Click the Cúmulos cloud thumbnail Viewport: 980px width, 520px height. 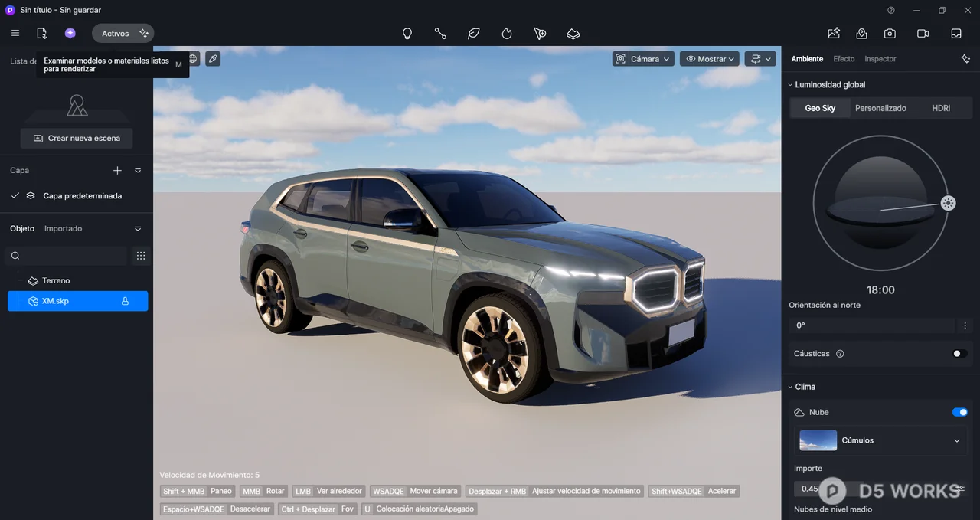[x=818, y=440]
